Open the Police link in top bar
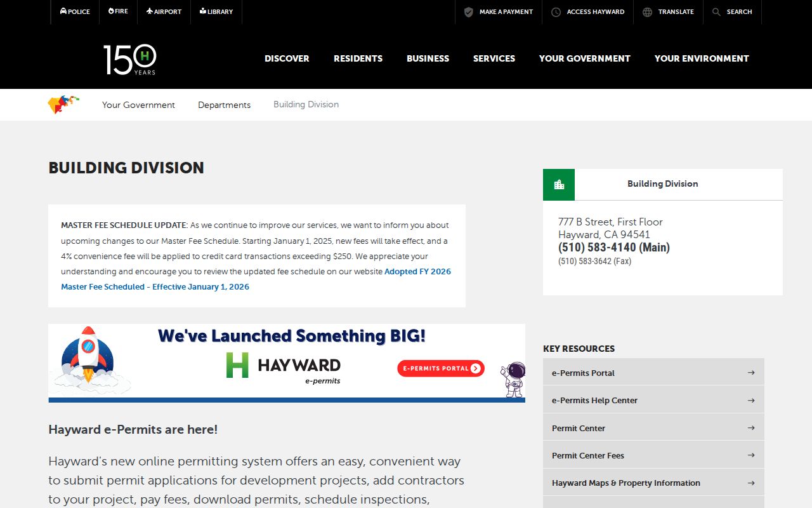The image size is (812, 508). click(75, 11)
